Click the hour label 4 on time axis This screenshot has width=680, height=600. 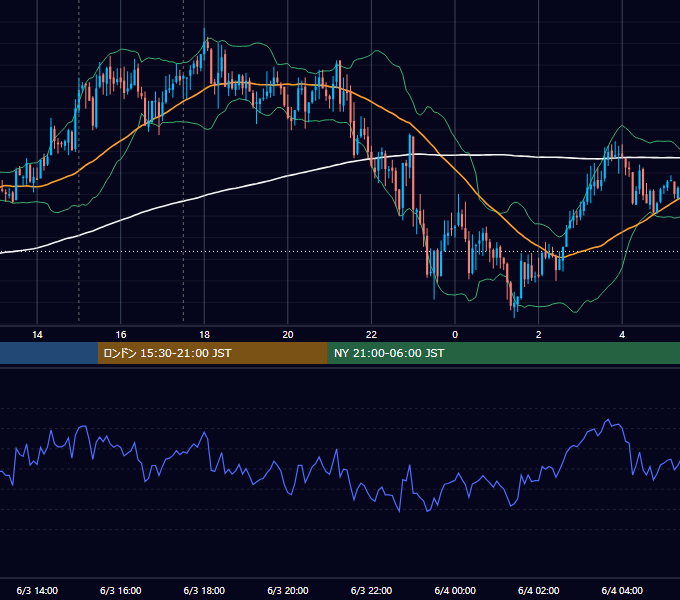pyautogui.click(x=622, y=335)
